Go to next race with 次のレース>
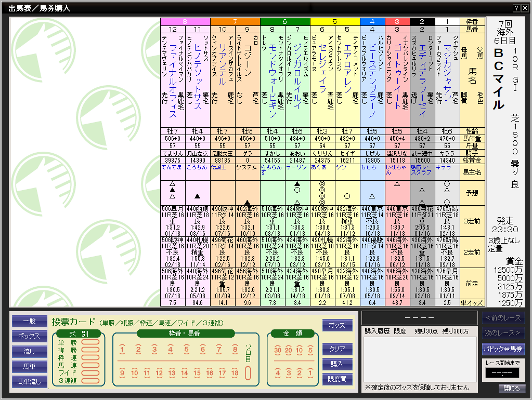 tap(503, 333)
